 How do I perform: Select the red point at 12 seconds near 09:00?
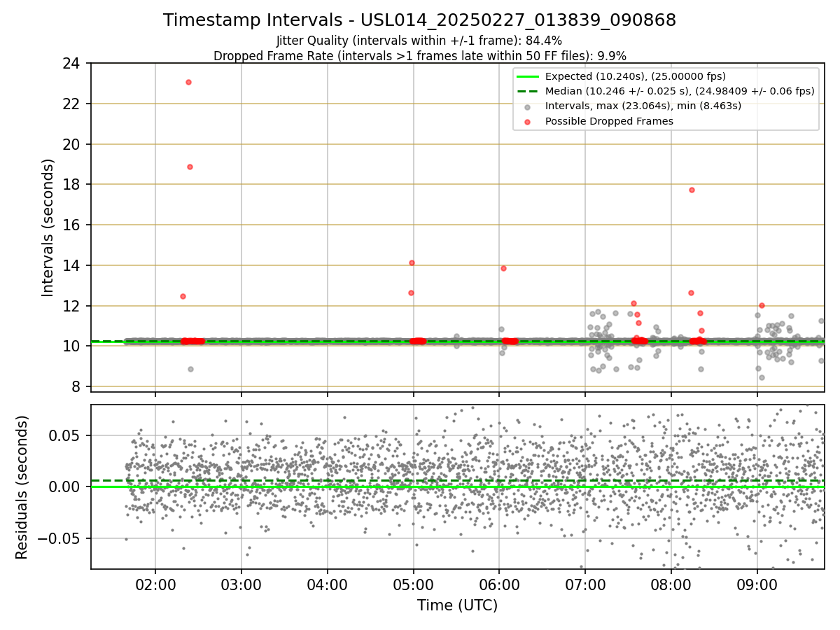[762, 305]
